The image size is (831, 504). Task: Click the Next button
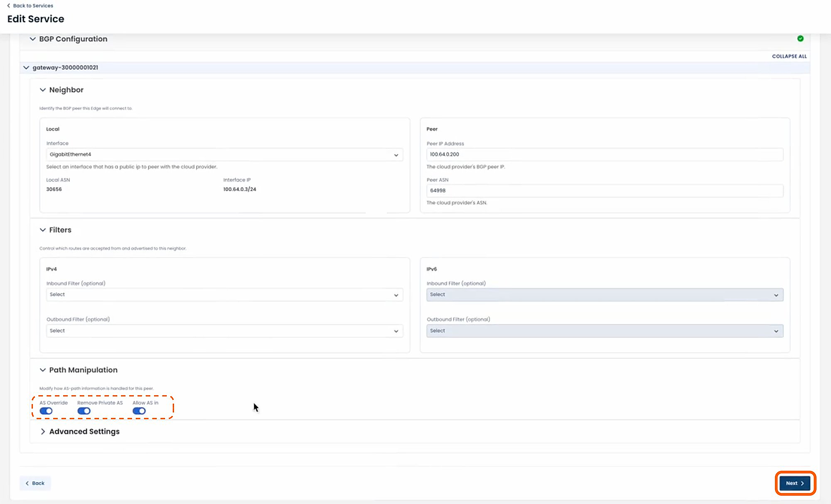(795, 483)
